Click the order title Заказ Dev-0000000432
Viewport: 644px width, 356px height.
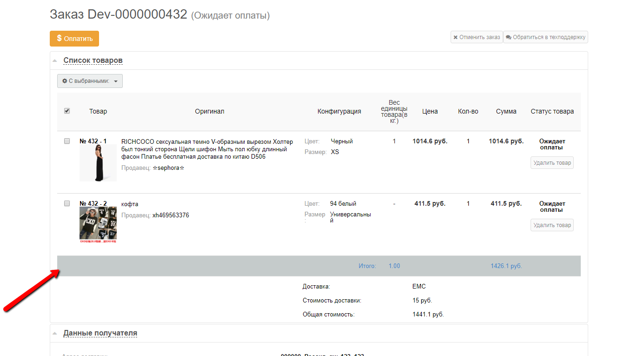(x=119, y=14)
